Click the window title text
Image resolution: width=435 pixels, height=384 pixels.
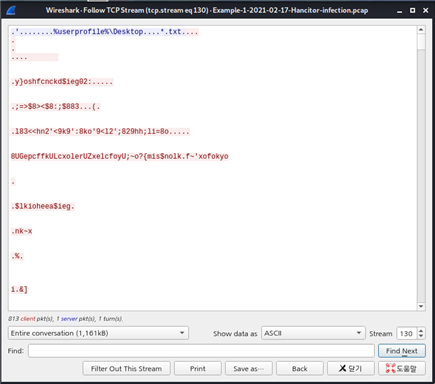[207, 10]
